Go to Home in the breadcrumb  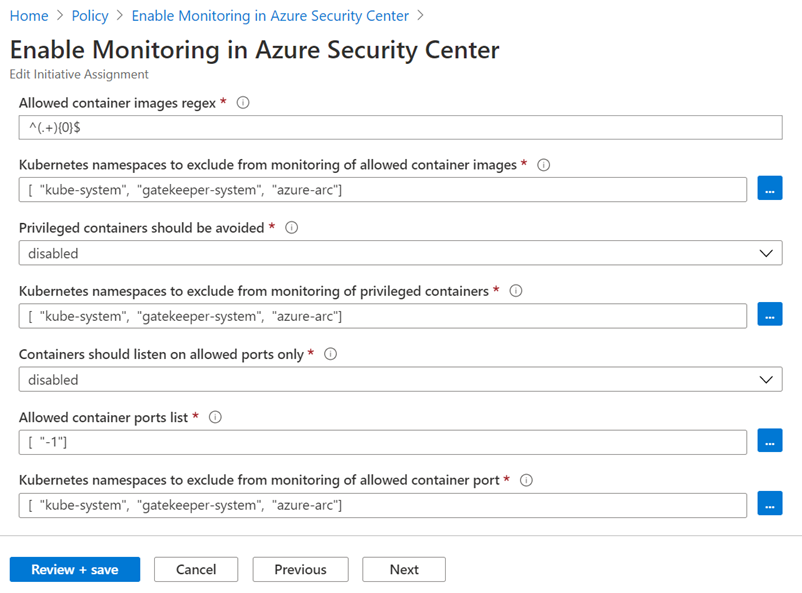pyautogui.click(x=28, y=16)
